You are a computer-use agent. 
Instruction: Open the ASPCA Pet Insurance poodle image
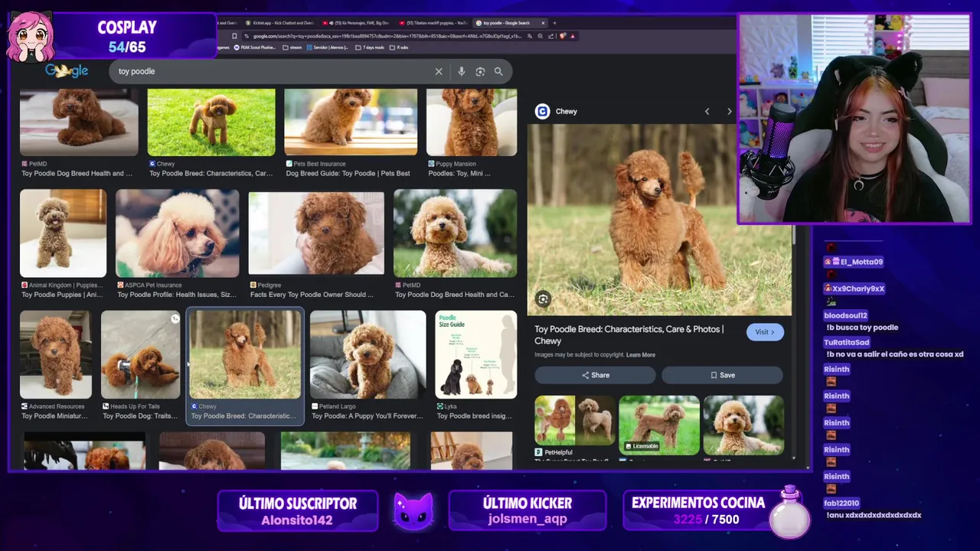click(178, 233)
